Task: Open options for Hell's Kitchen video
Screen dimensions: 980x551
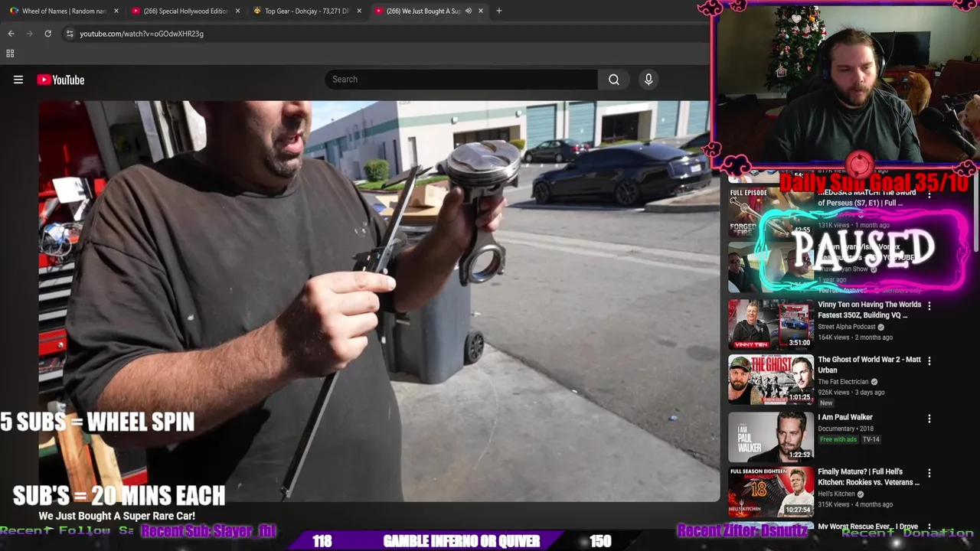Action: pyautogui.click(x=929, y=473)
